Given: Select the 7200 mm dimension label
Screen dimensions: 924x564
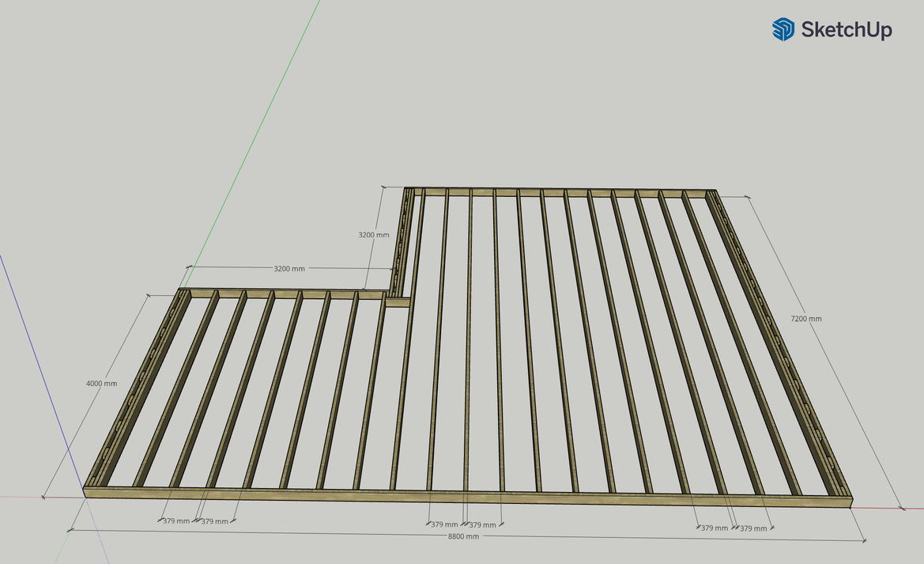Looking at the screenshot, I should pos(805,319).
